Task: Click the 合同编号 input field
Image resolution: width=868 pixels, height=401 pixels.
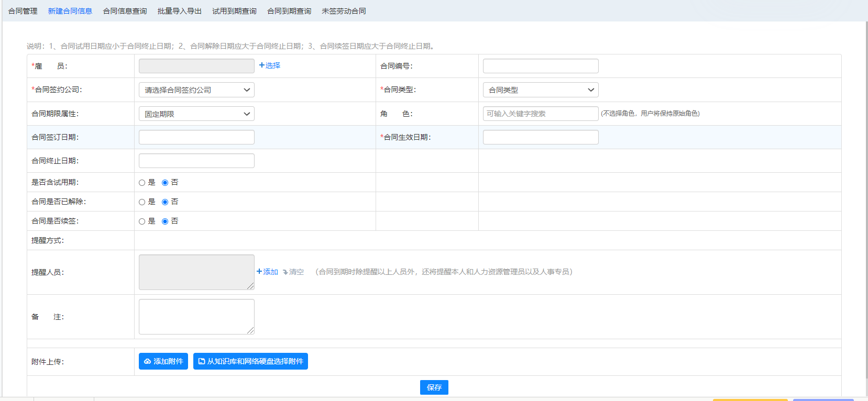Action: (x=540, y=66)
